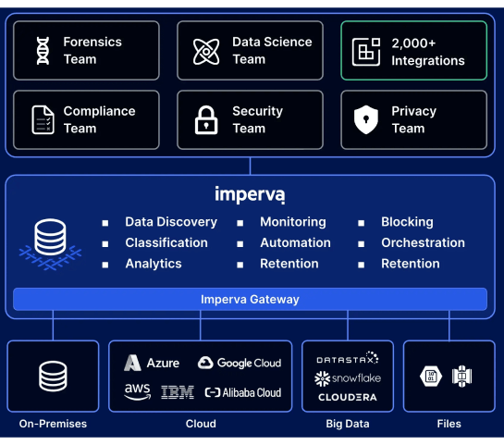Screen dimensions: 504x445
Task: Click the Imperva Gateway bar
Action: [x=250, y=300]
